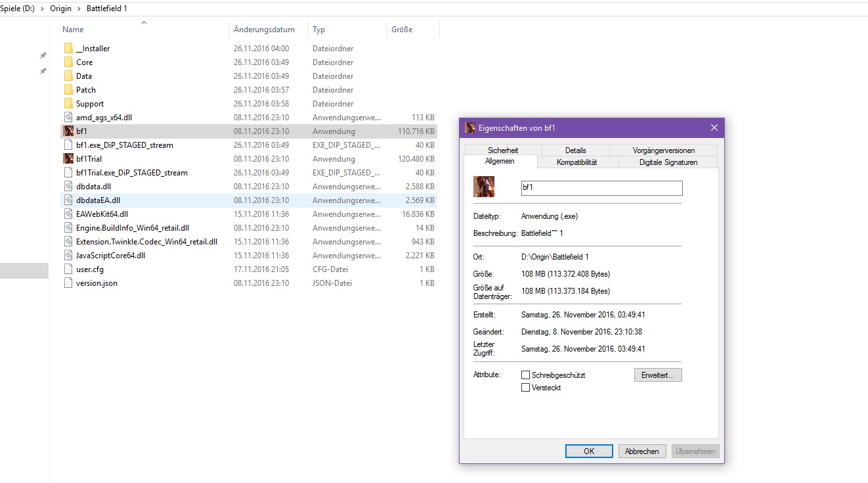
Task: Enable the Versteckt checkbox
Action: click(525, 388)
